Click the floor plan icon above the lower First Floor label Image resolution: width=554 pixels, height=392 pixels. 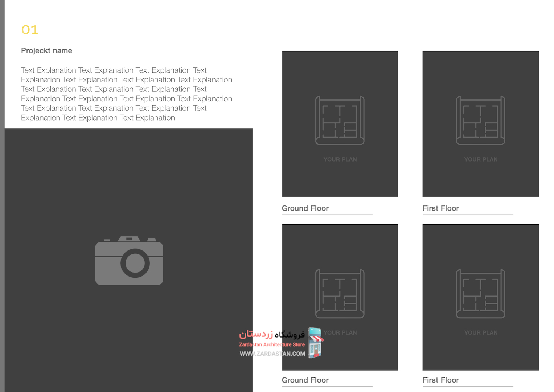(x=480, y=294)
